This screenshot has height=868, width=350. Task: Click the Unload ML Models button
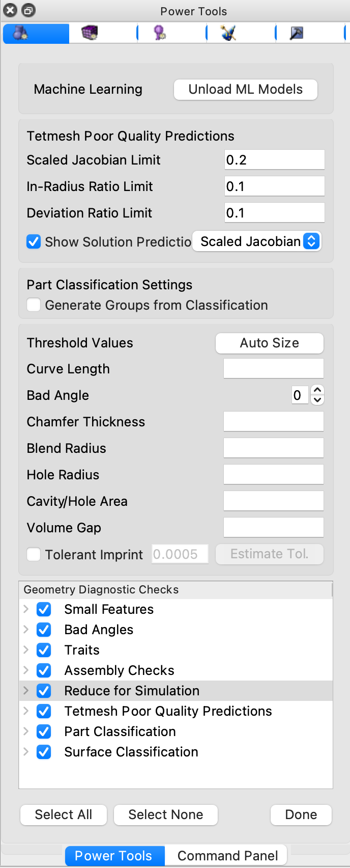click(246, 90)
